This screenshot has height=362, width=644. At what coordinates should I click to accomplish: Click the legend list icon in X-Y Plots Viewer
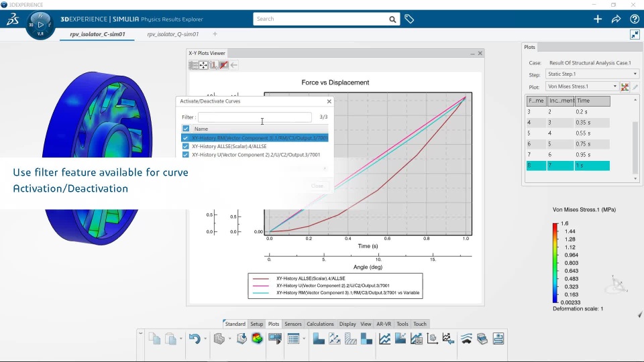coord(193,65)
